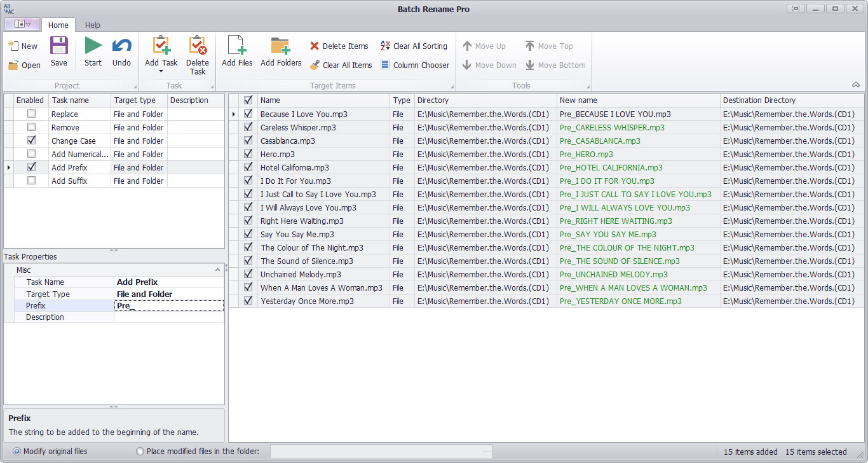The width and height of the screenshot is (868, 463).
Task: Collapse the ribbon with the chevron
Action: click(856, 83)
